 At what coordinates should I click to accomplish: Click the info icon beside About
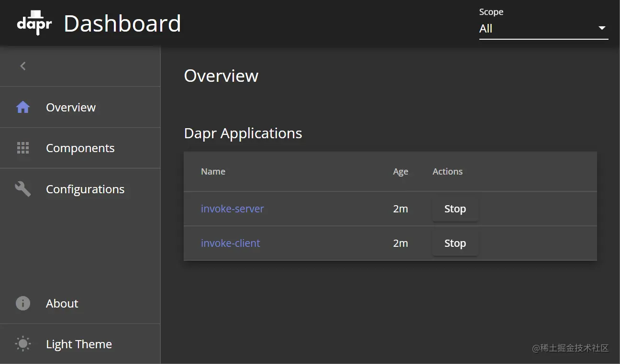[x=23, y=303]
